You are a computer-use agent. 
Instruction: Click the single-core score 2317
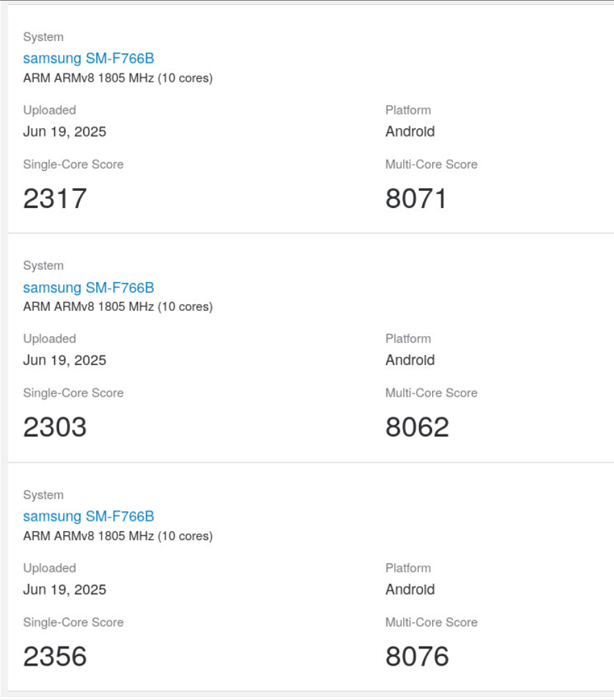click(55, 198)
